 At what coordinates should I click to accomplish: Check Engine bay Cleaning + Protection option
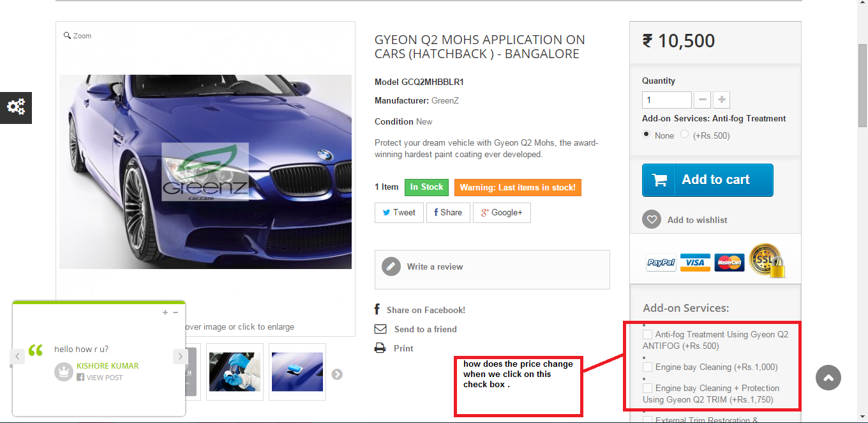point(648,388)
